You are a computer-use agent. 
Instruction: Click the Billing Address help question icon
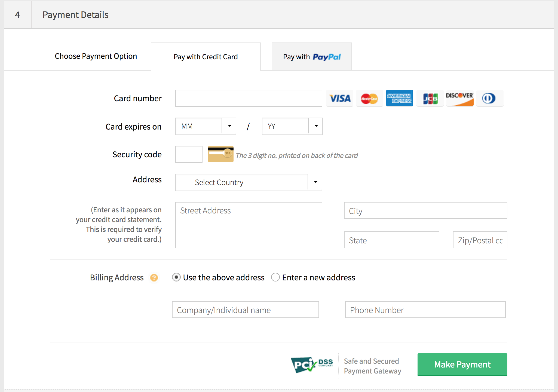tap(154, 278)
